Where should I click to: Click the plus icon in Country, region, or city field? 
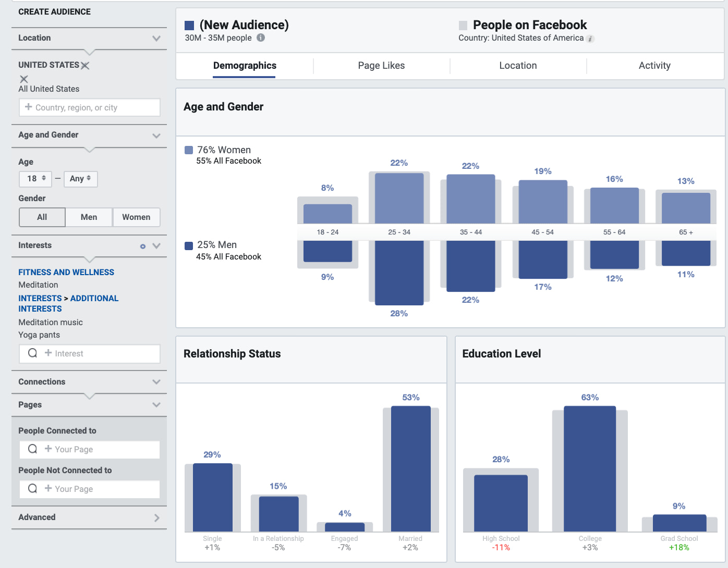[x=28, y=107]
